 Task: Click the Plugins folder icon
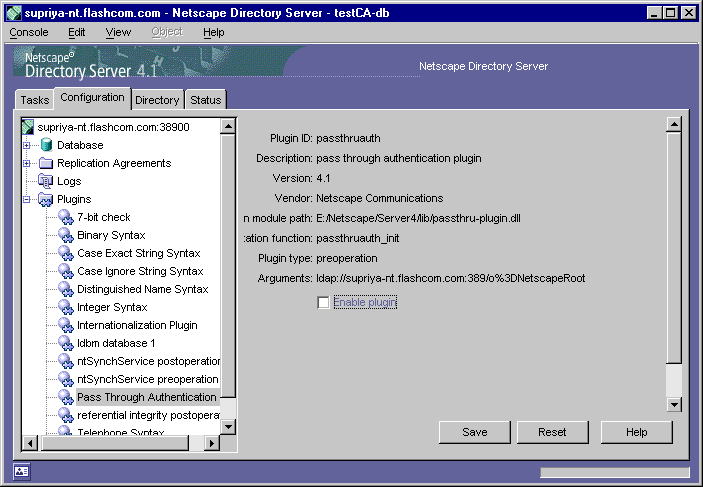click(46, 199)
